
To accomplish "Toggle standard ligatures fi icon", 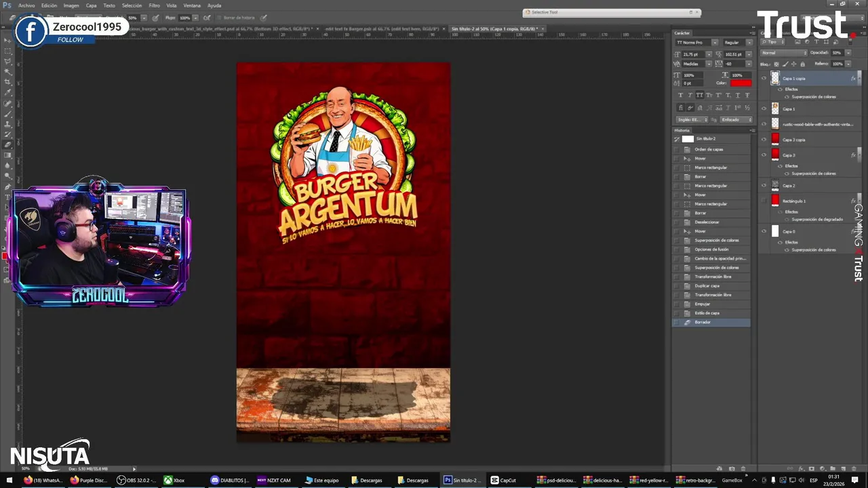I will pos(681,108).
